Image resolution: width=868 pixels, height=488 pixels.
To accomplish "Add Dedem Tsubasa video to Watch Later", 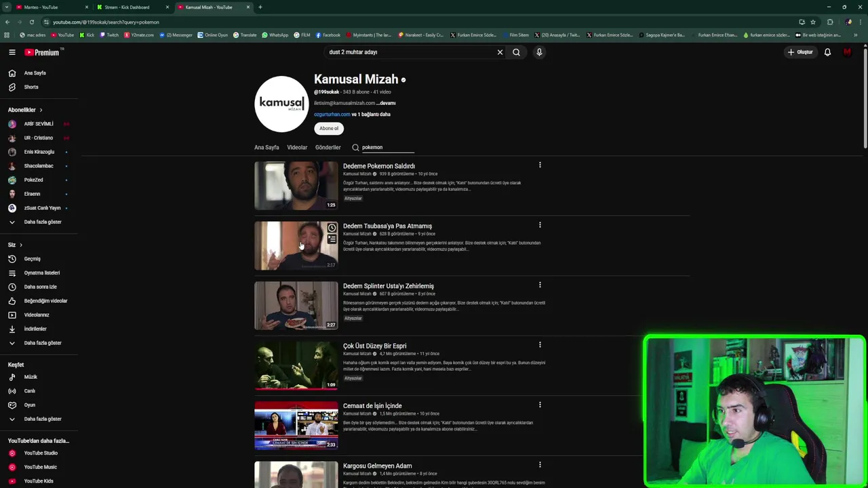I will pos(332,228).
